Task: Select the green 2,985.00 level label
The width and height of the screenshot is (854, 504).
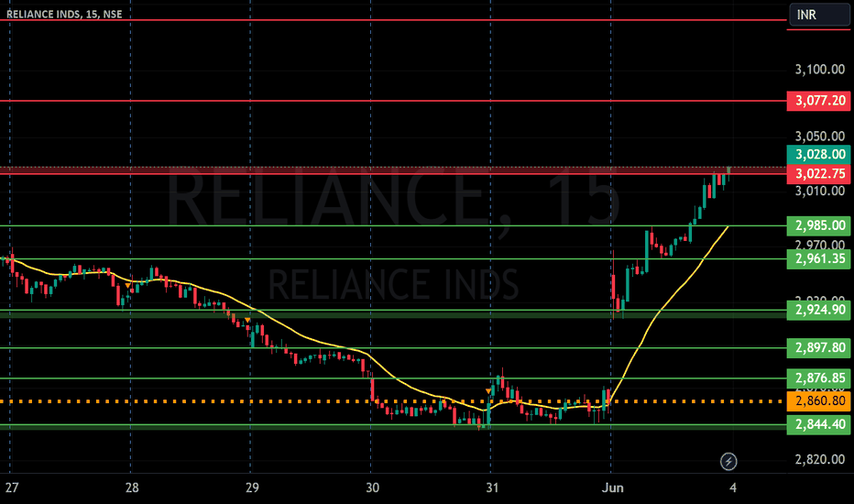Action: point(818,225)
